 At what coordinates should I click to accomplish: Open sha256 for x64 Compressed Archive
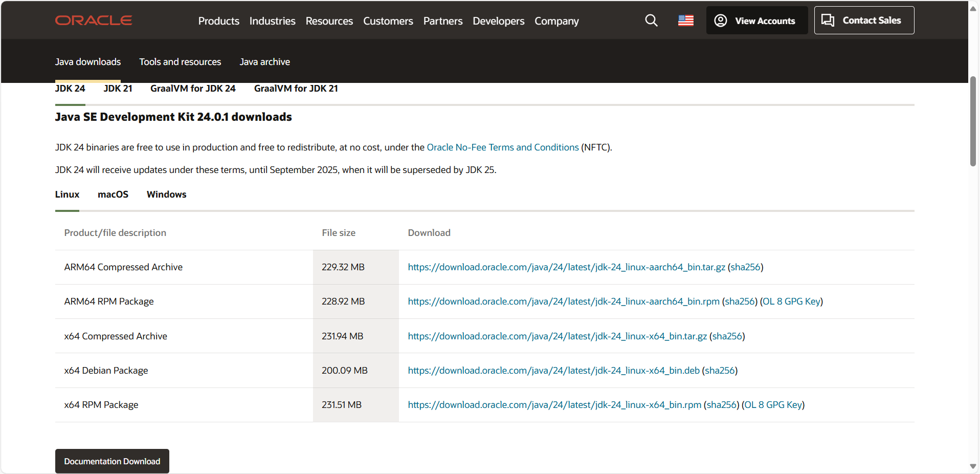(727, 336)
